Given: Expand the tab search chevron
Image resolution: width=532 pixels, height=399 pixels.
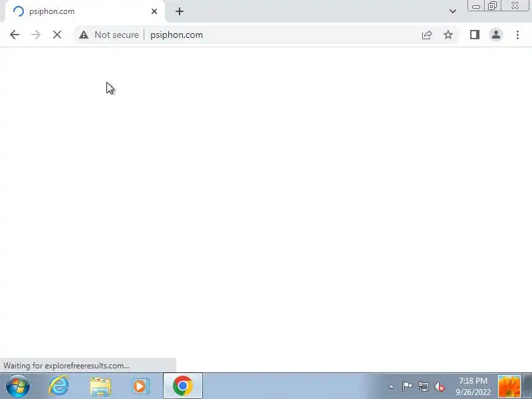Looking at the screenshot, I should 453,11.
